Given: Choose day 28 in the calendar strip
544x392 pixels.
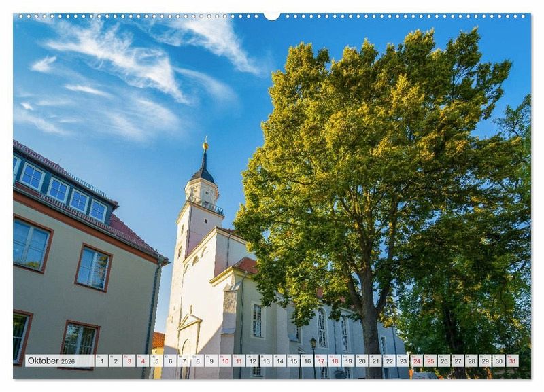Looking at the screenshot, I should click(471, 361).
